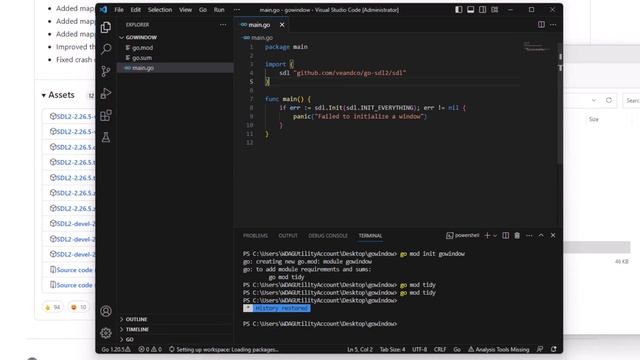The image size is (640, 360).
Task: Split the terminal pane
Action: coord(505,236)
